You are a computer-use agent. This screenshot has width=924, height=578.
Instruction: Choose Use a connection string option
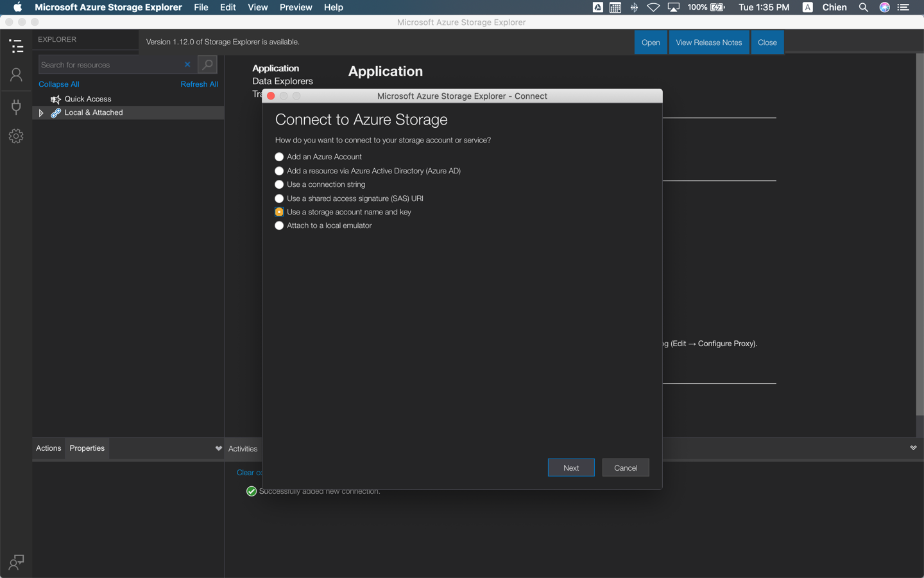click(x=279, y=184)
